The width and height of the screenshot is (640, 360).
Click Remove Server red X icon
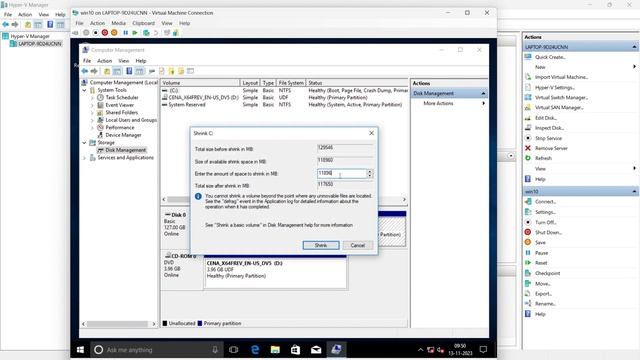point(528,148)
